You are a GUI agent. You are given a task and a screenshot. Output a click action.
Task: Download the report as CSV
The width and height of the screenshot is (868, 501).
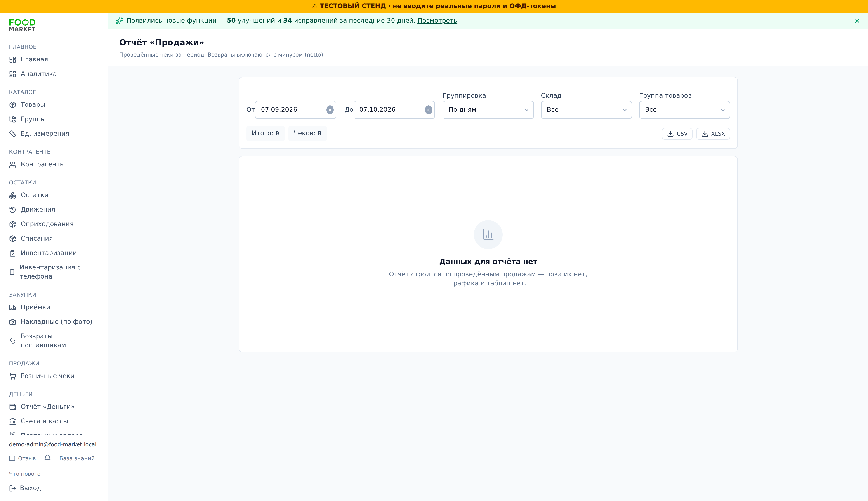point(677,134)
